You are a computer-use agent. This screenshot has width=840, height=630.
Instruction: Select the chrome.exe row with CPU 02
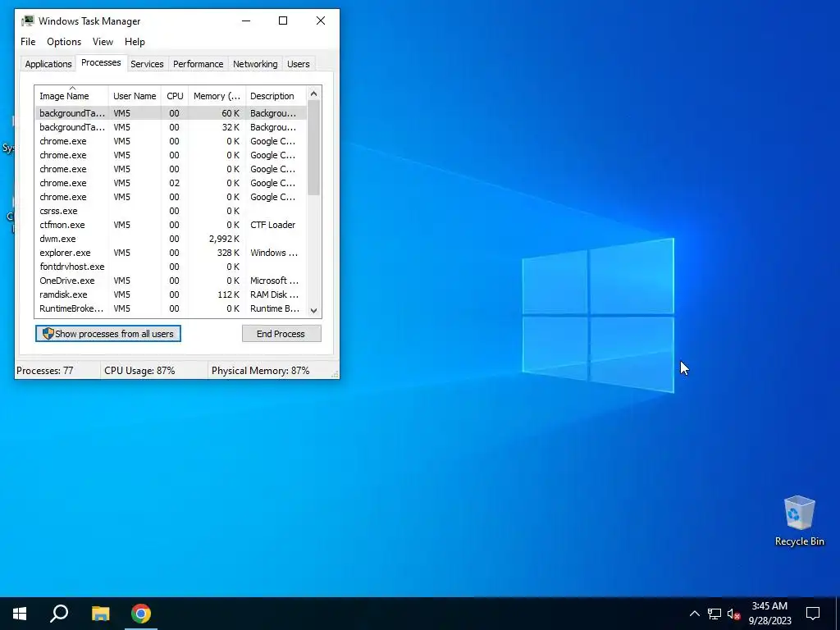click(x=171, y=183)
